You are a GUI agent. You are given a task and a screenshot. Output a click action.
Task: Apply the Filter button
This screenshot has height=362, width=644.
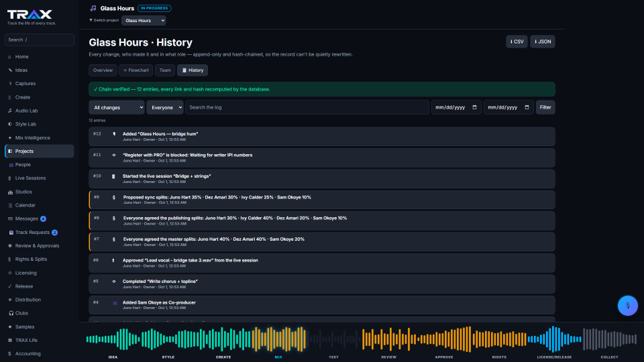coord(545,107)
